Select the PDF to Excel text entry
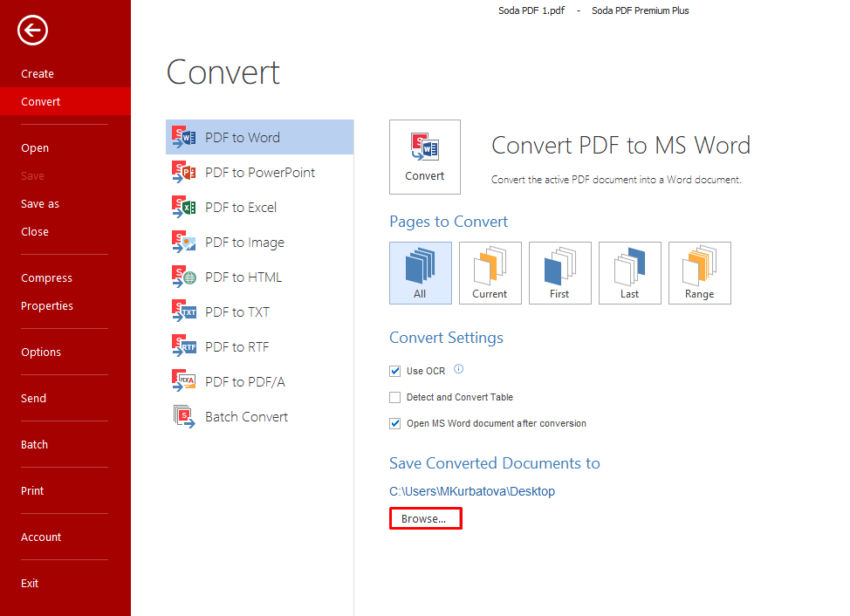Image resolution: width=850 pixels, height=616 pixels. (241, 208)
